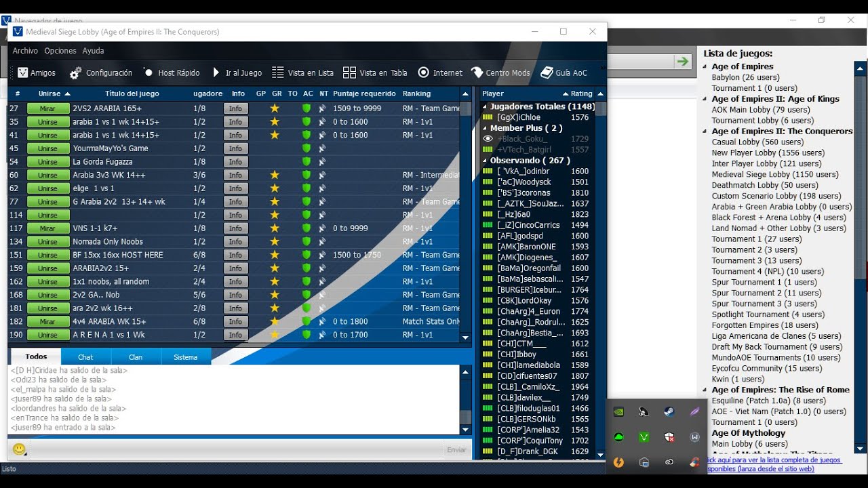The width and height of the screenshot is (868, 488).
Task: Click Info for BF 15xx 16xx HOST HERE
Action: pyautogui.click(x=235, y=255)
